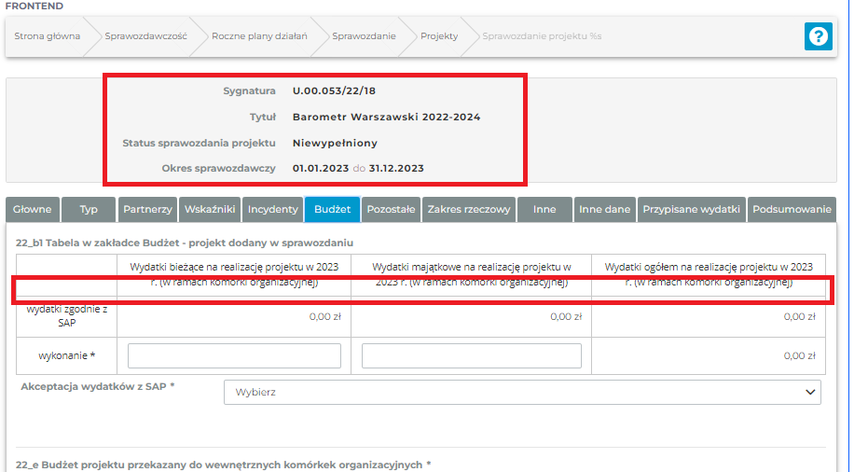
Task: Open the Inne dane tab
Action: 604,210
